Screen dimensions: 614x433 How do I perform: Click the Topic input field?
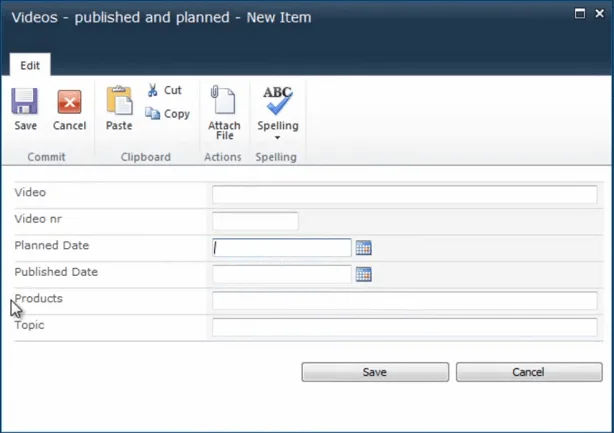pyautogui.click(x=404, y=327)
